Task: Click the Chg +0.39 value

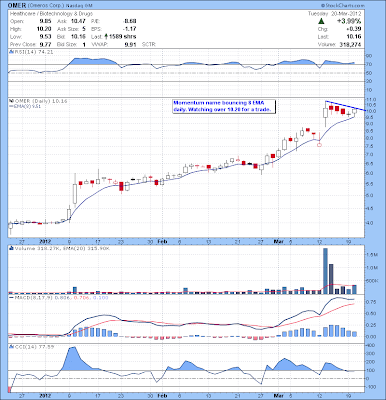Action: (x=355, y=29)
